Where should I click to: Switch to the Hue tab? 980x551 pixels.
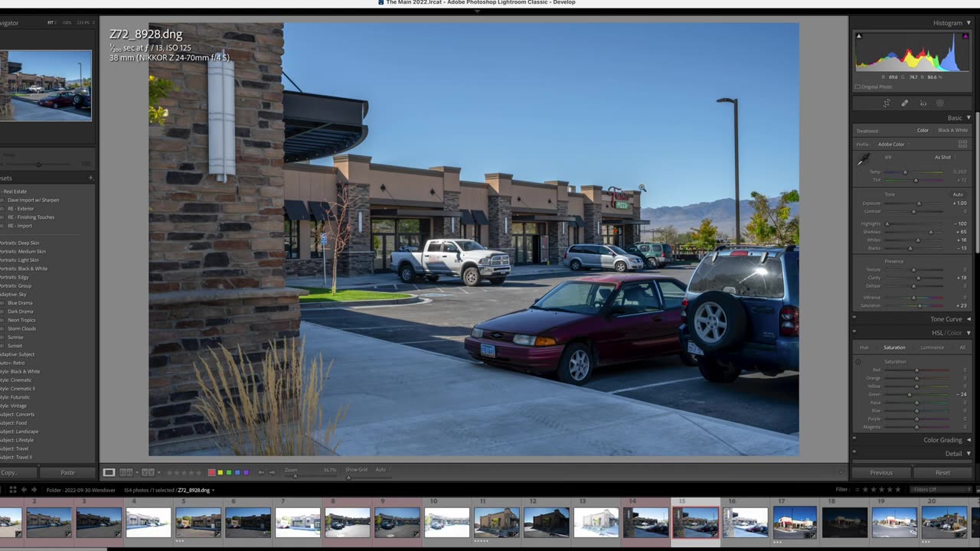point(864,347)
